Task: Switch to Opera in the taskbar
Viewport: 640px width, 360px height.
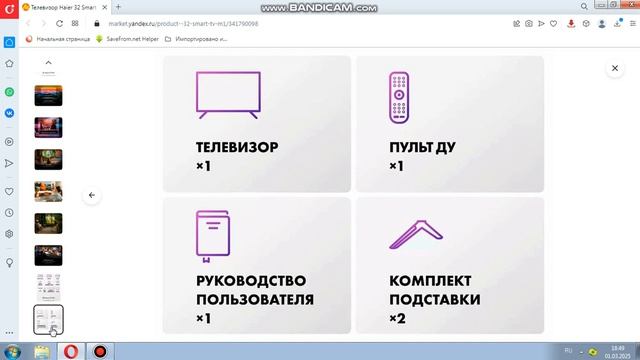Action: pos(71,351)
